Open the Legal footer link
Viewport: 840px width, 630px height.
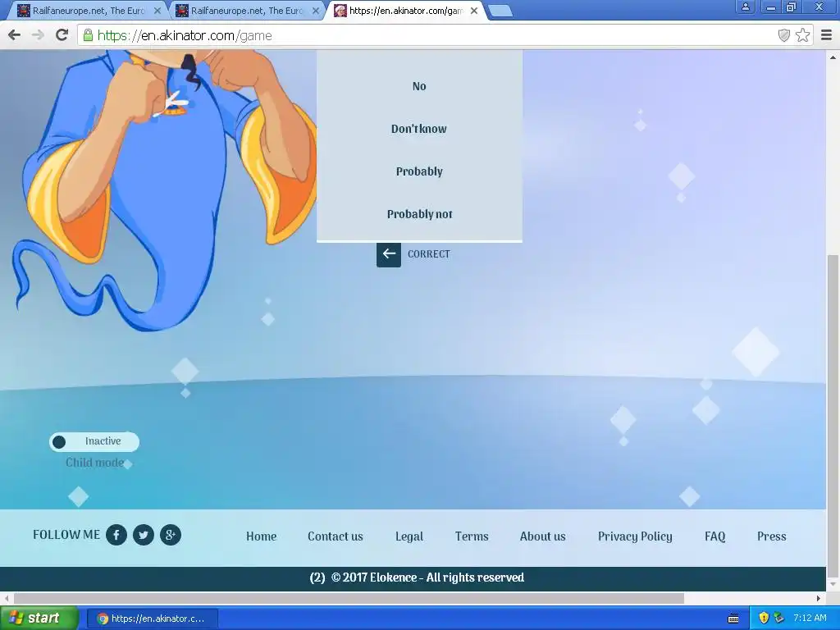(x=409, y=536)
